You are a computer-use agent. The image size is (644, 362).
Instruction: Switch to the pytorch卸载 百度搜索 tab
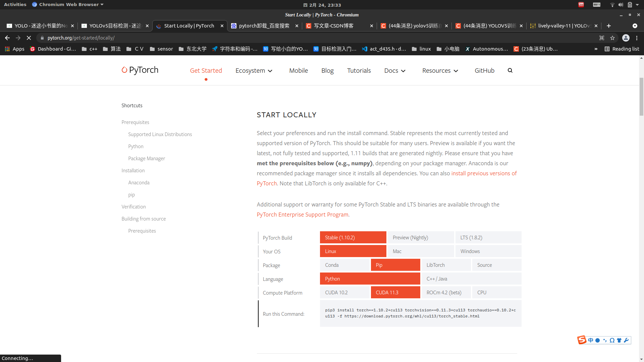click(x=264, y=26)
